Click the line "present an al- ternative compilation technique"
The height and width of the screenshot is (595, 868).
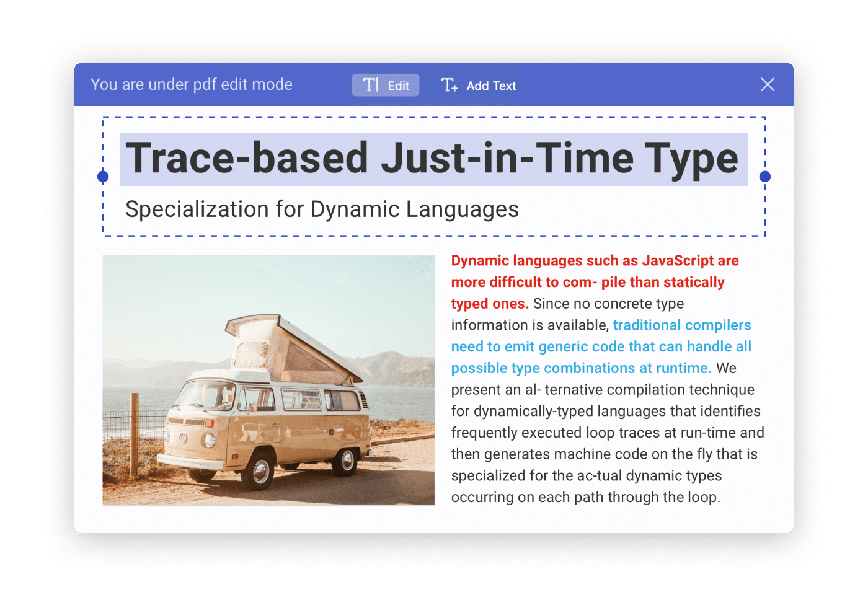point(603,390)
